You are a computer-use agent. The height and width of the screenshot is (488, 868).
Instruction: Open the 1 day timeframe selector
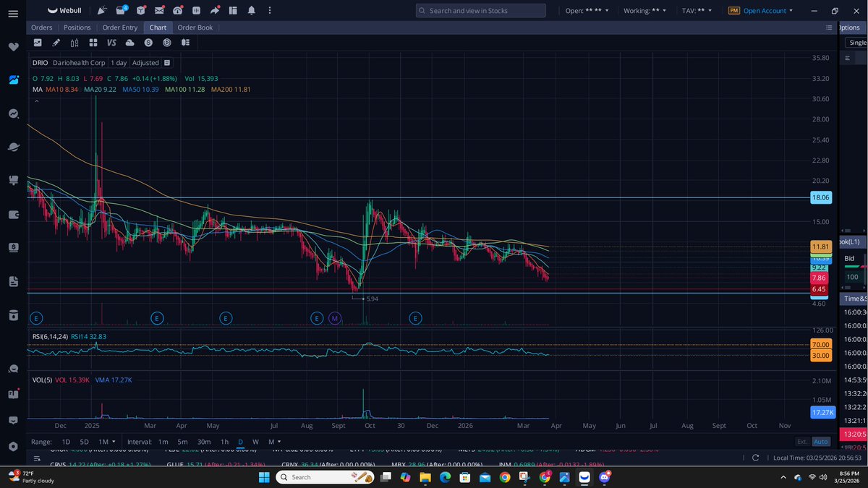pyautogui.click(x=119, y=63)
